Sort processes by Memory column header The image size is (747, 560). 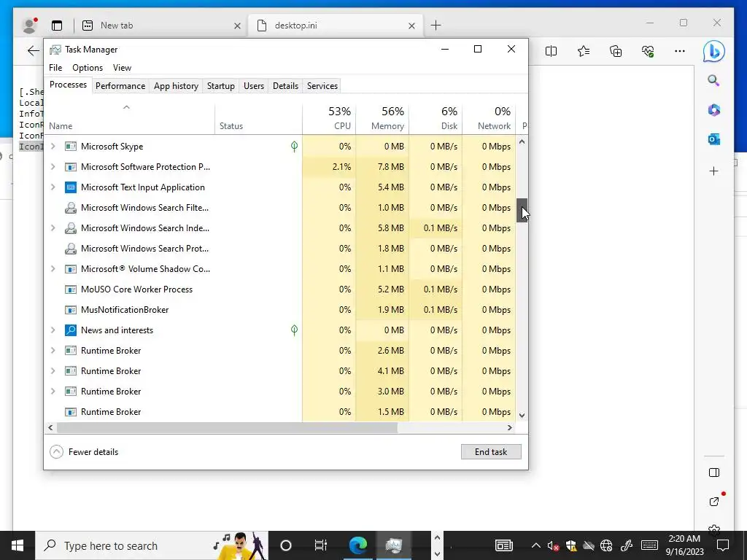[382, 118]
